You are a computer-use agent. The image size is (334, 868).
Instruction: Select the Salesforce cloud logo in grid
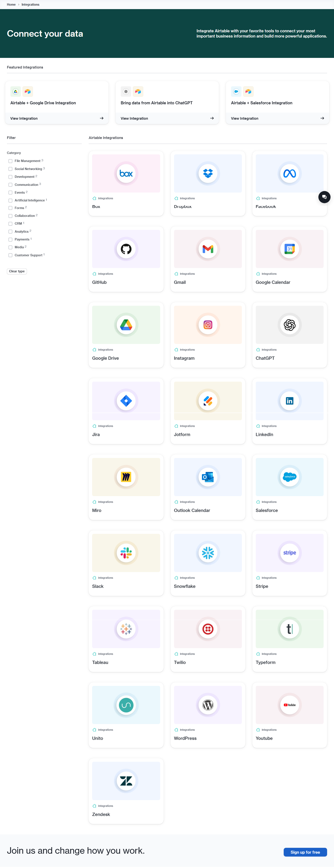point(290,477)
